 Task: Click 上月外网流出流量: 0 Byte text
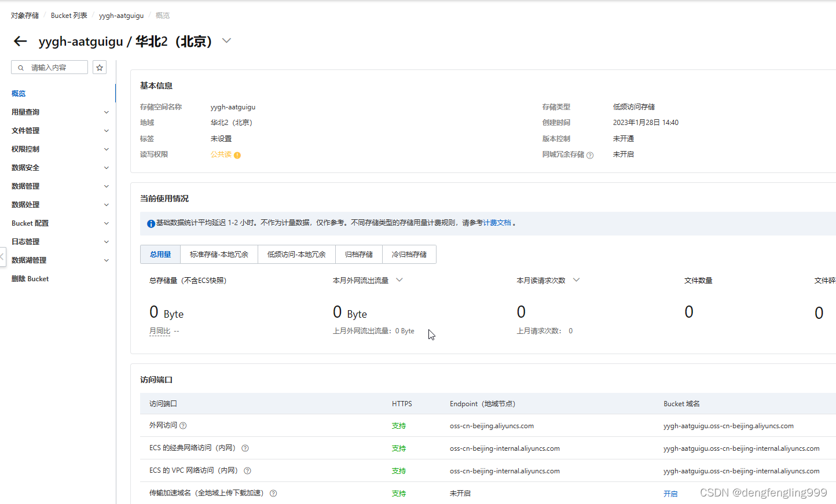373,331
